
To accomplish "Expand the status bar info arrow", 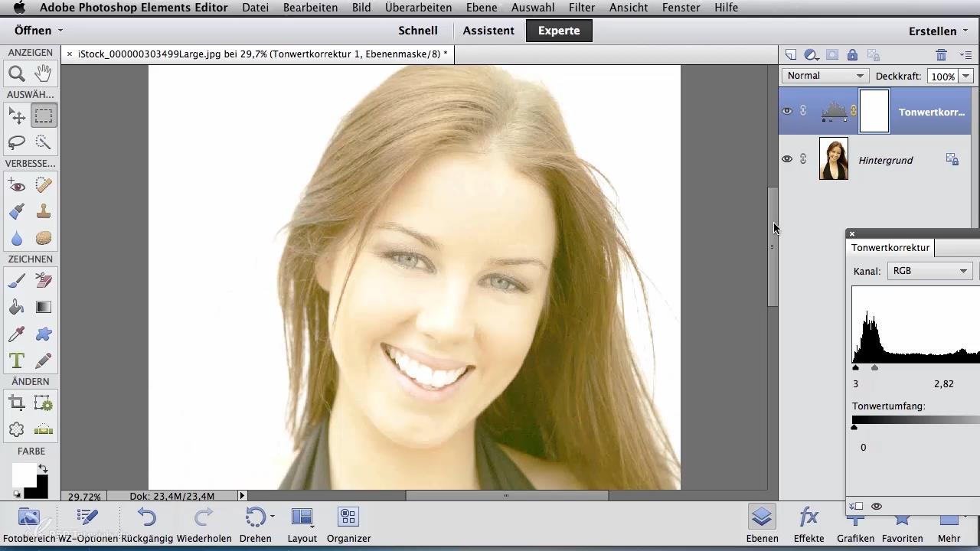I will pos(242,496).
